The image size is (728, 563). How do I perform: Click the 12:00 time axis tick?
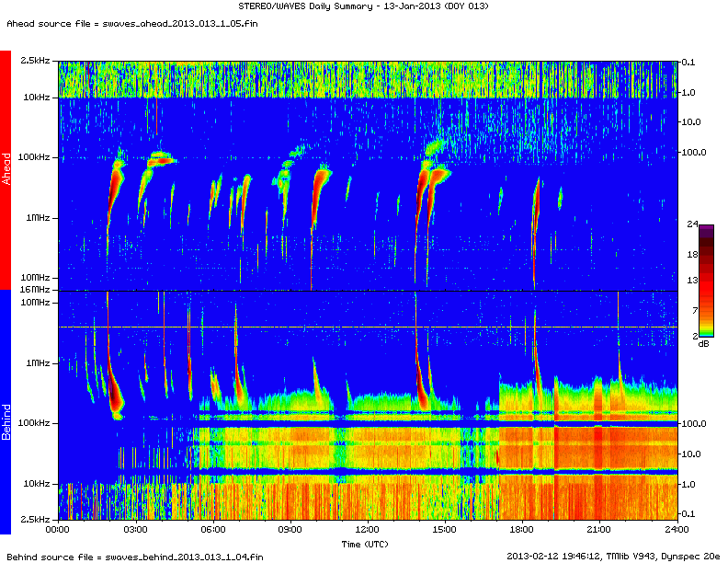[367, 530]
